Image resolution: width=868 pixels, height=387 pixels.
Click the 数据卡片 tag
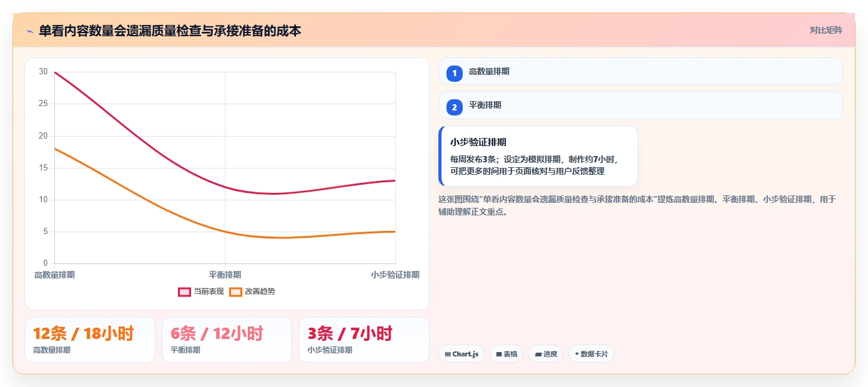click(x=591, y=354)
